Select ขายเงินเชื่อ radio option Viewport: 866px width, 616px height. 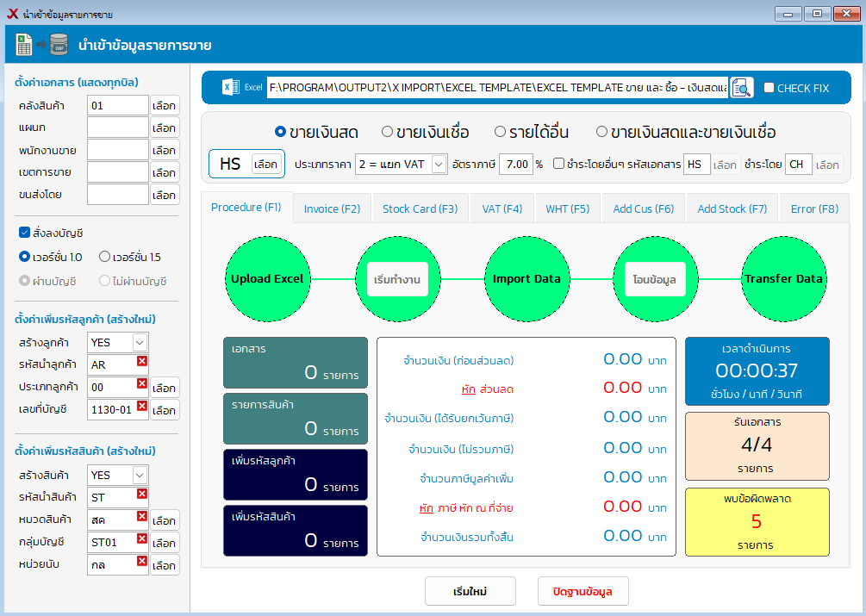[x=387, y=131]
